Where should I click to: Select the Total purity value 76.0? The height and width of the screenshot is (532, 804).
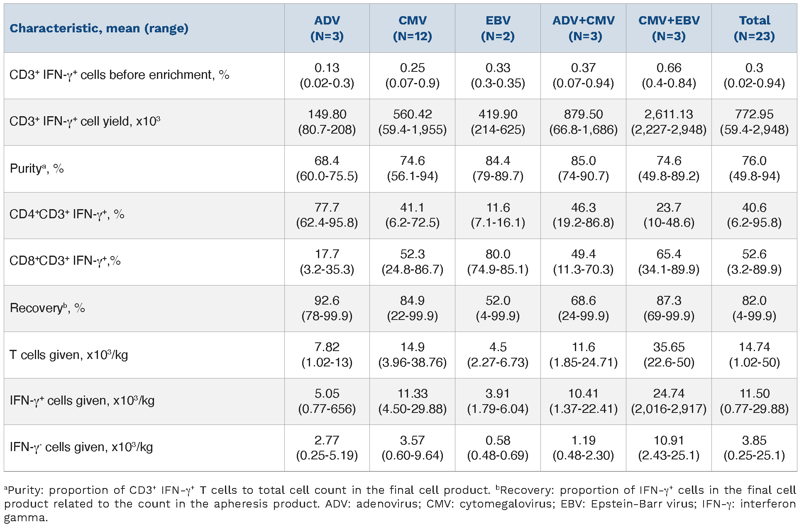pyautogui.click(x=754, y=161)
